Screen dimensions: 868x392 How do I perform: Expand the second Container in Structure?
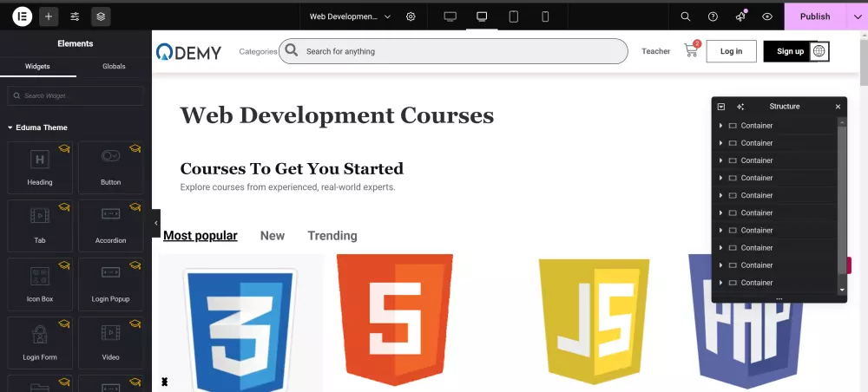[720, 143]
